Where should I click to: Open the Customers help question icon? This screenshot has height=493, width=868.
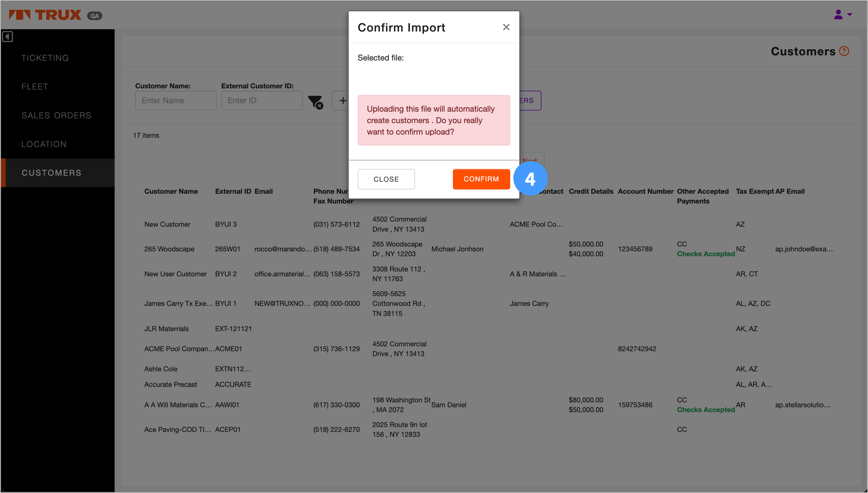point(844,51)
